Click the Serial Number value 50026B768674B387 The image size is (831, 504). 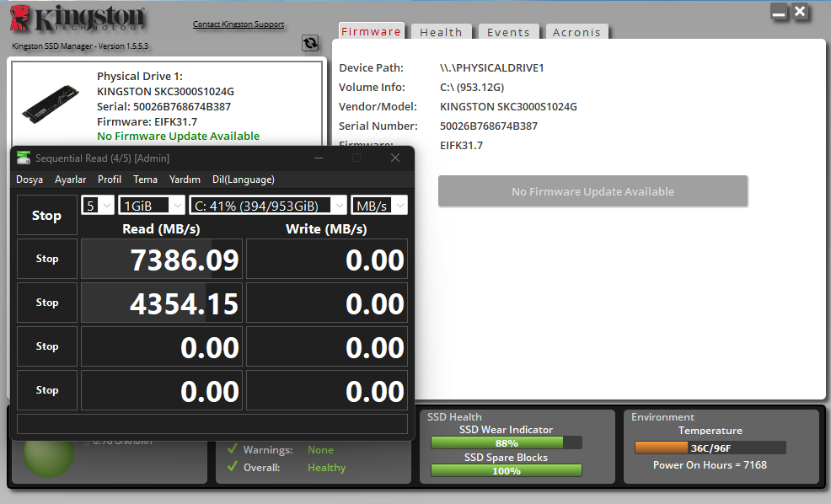click(489, 126)
